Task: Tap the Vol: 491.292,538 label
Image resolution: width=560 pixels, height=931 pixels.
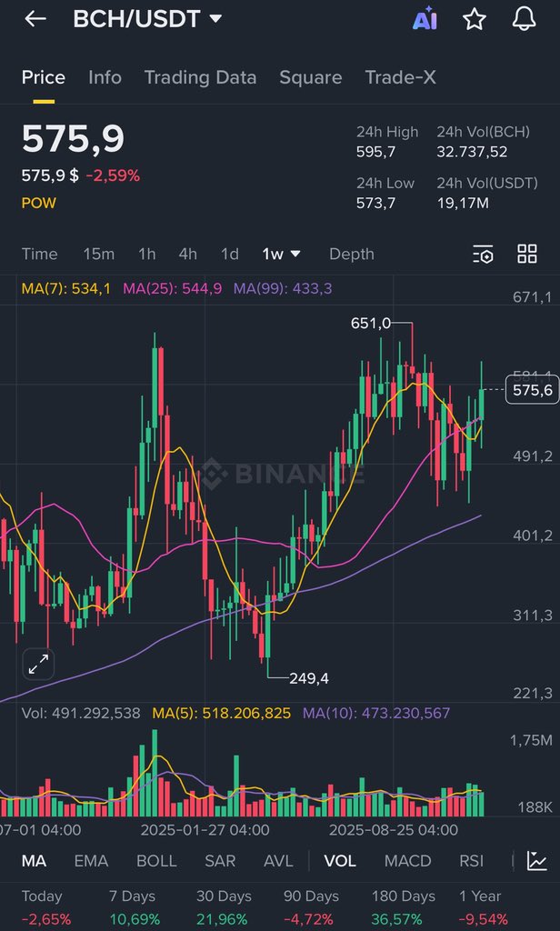Action: click(81, 713)
